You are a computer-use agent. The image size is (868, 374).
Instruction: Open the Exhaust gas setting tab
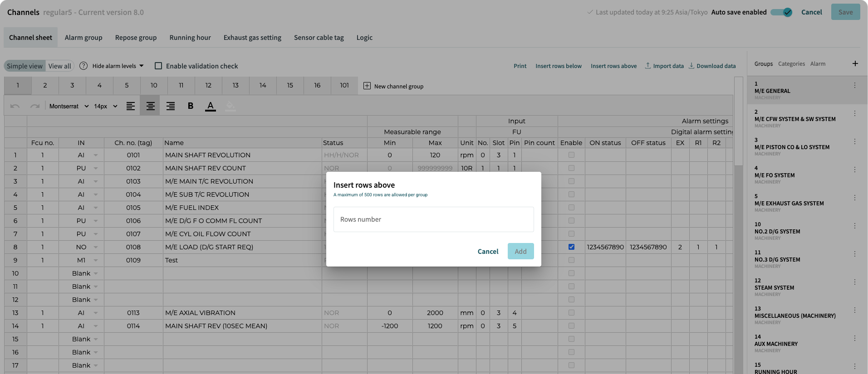coord(252,38)
